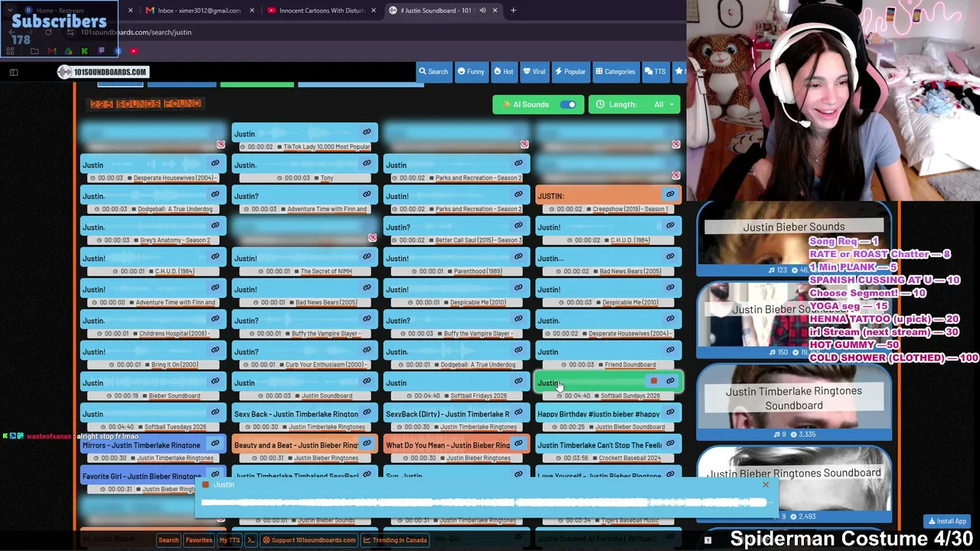Screen dimensions: 980x551
Task: Open Trending in Canada
Action: click(395, 540)
